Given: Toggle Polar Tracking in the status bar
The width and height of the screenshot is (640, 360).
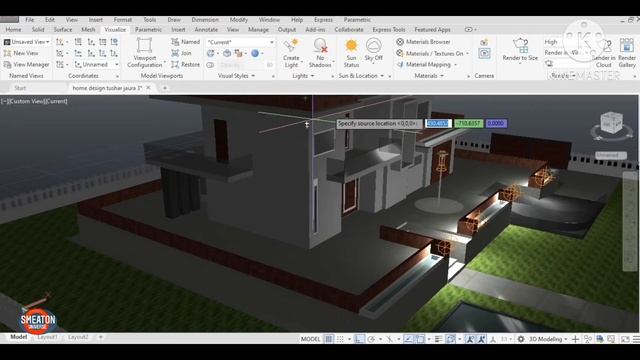Looking at the screenshot, I should coord(371,339).
